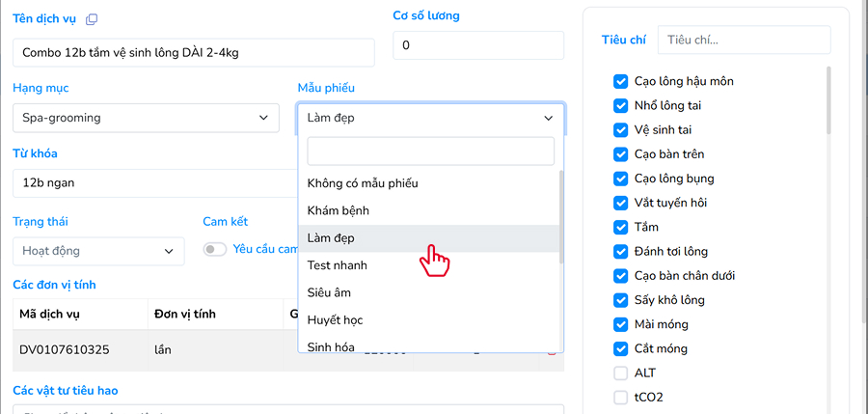Click the Đơn vị tính column header

pyautogui.click(x=215, y=315)
